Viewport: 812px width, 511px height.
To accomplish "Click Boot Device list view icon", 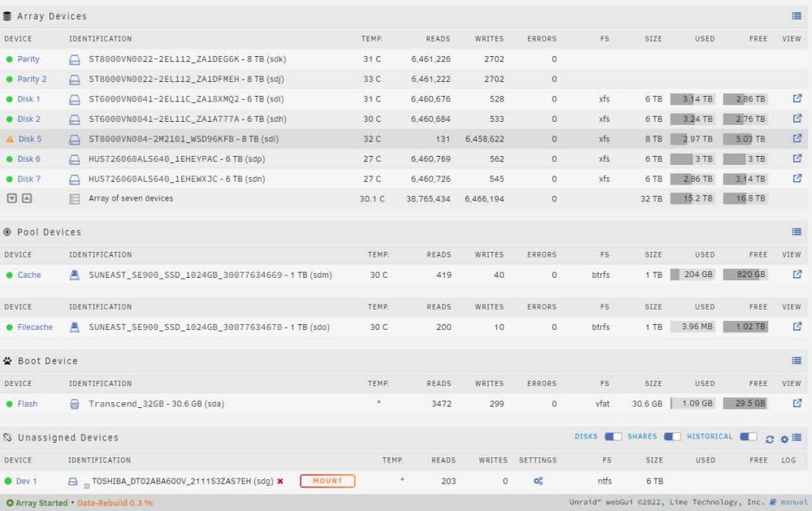I will [x=797, y=360].
